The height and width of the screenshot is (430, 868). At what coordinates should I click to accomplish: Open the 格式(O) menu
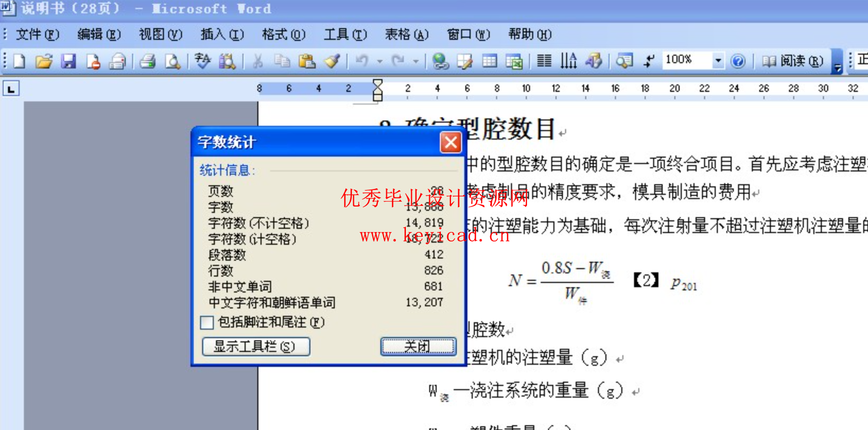click(283, 35)
